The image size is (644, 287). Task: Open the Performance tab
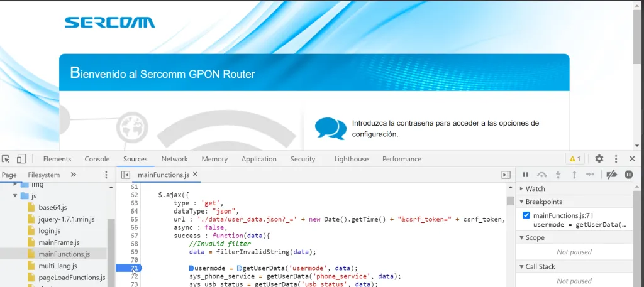[402, 159]
